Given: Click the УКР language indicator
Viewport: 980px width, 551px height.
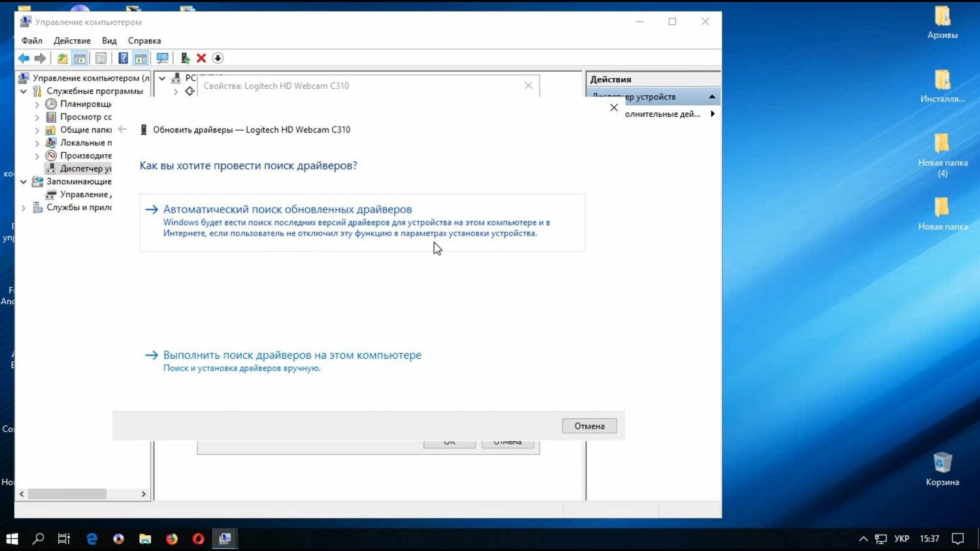Looking at the screenshot, I should pos(902,539).
